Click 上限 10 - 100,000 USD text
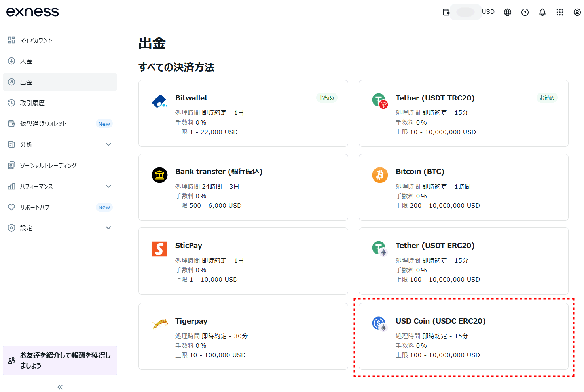 [x=210, y=355]
